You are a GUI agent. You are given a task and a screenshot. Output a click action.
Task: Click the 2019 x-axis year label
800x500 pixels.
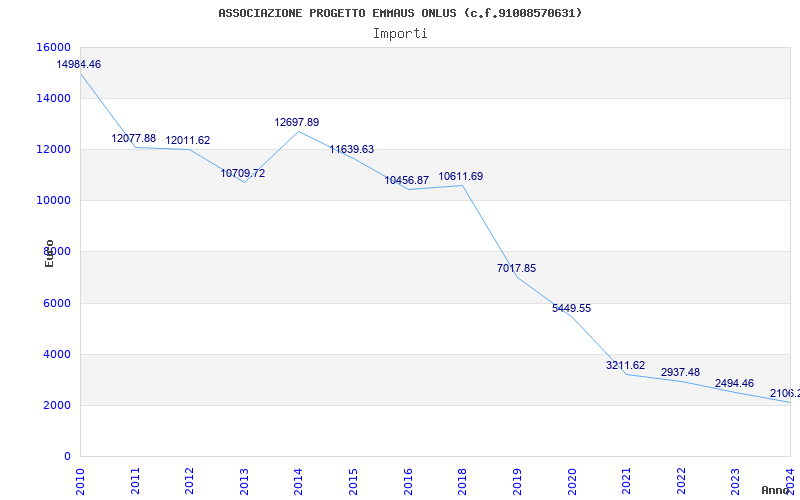click(x=517, y=481)
